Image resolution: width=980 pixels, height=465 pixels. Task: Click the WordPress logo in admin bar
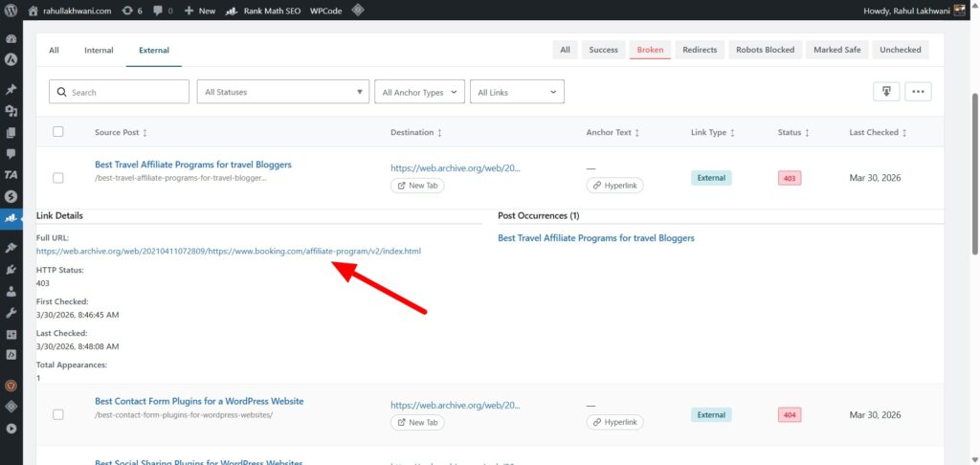(x=11, y=11)
